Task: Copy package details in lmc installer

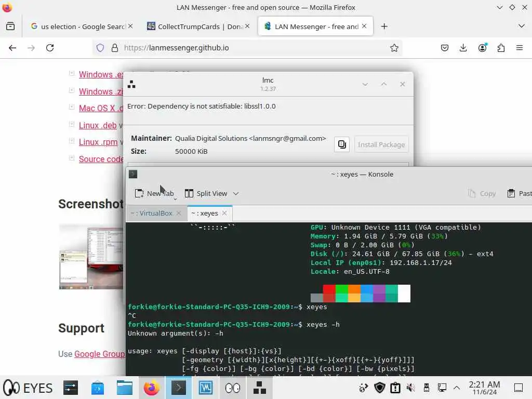Action: [342, 144]
